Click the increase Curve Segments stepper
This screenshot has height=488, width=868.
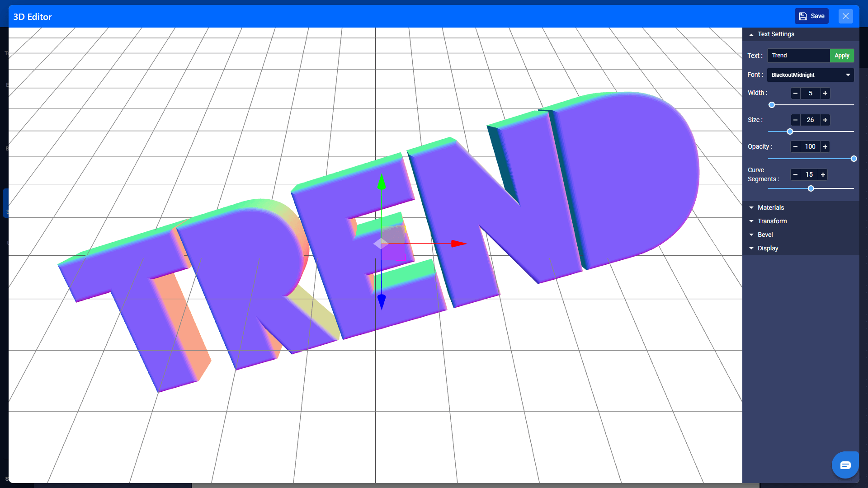(823, 174)
